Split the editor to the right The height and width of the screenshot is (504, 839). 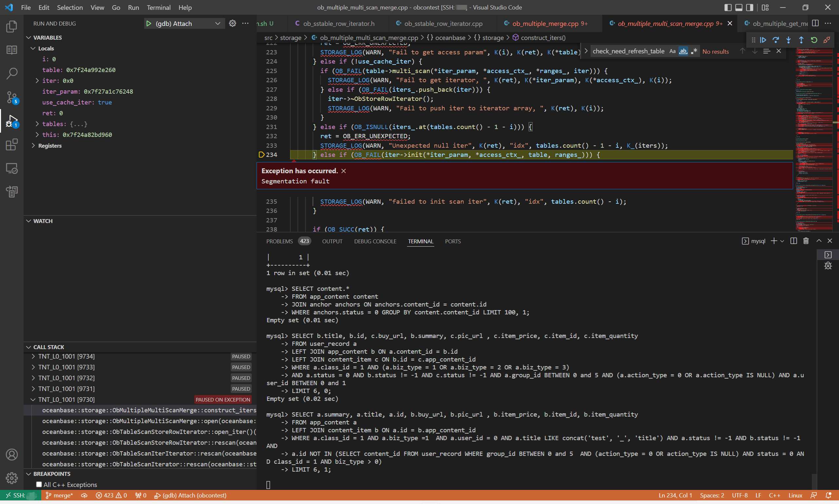pos(815,23)
